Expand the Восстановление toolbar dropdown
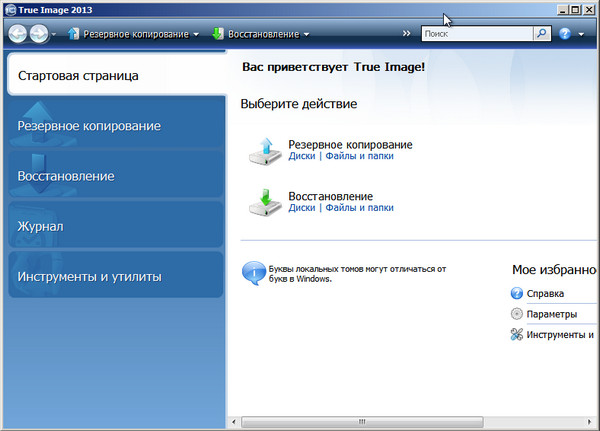 coord(306,34)
